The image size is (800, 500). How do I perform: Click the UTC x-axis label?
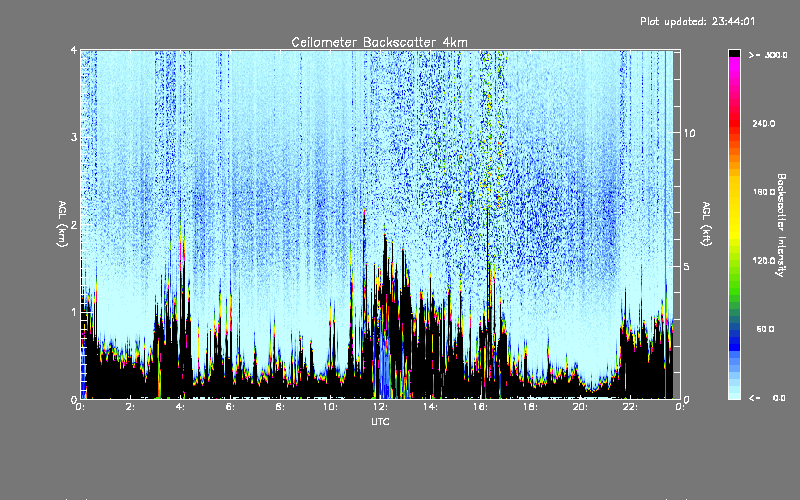[x=380, y=421]
